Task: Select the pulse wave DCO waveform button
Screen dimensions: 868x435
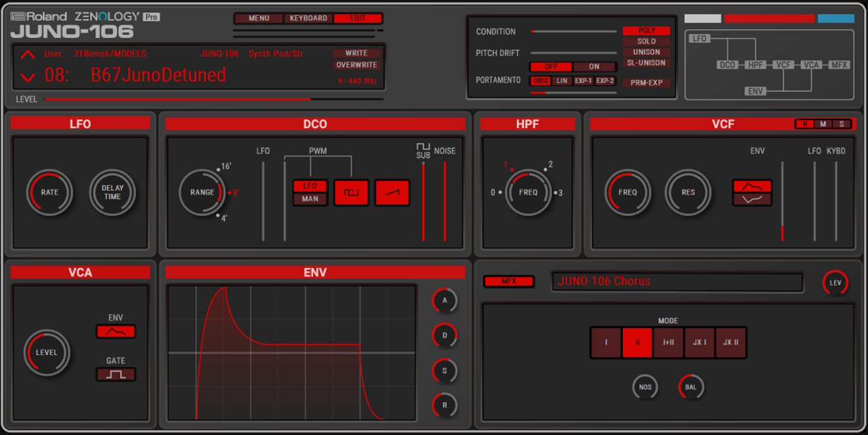Action: coord(351,193)
